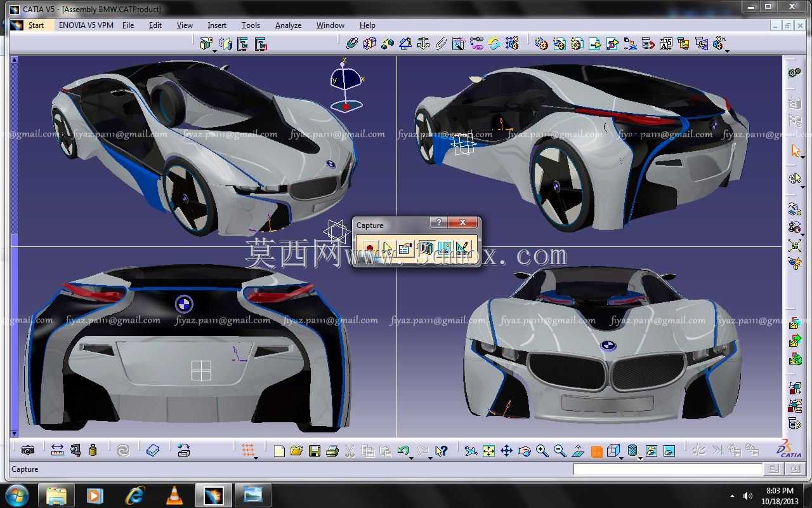
Task: Expand the Redo history dropdown arrow
Action: [x=431, y=457]
